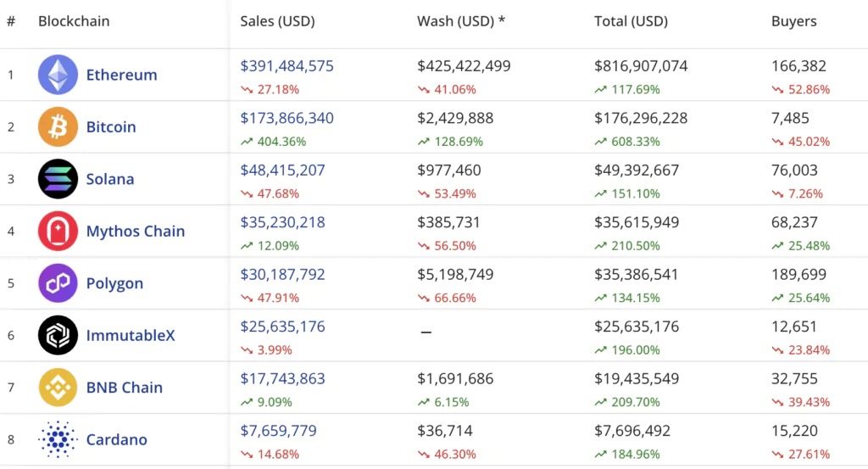Click the ImmutableX logo icon
The width and height of the screenshot is (868, 469).
coord(58,335)
